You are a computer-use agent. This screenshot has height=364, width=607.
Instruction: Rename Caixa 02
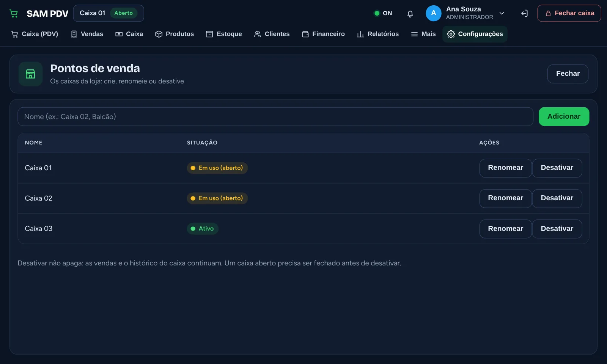505,198
